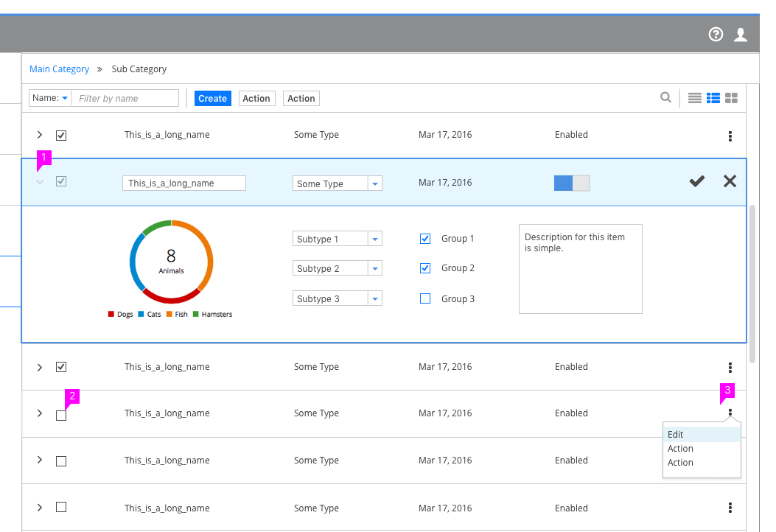The height and width of the screenshot is (532, 776).
Task: Open kebab menu on the top row
Action: tap(730, 136)
